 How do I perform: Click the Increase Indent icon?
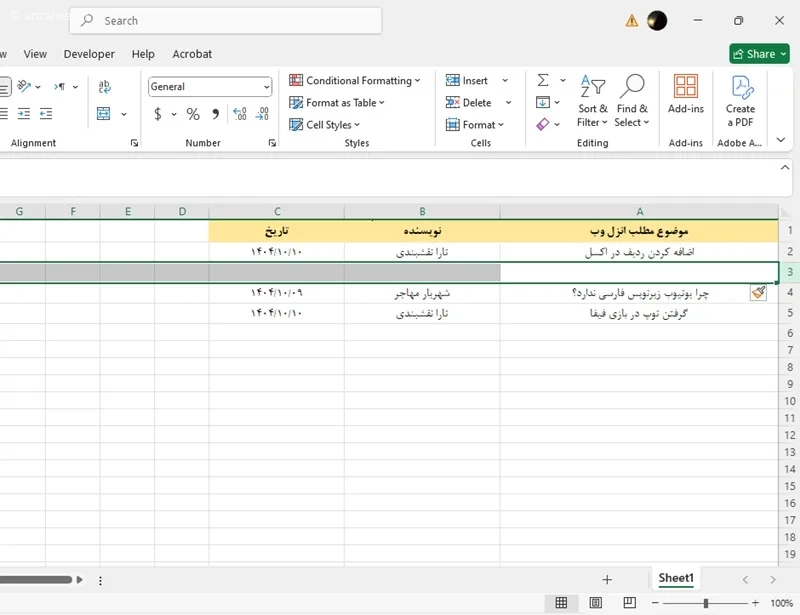tap(24, 113)
